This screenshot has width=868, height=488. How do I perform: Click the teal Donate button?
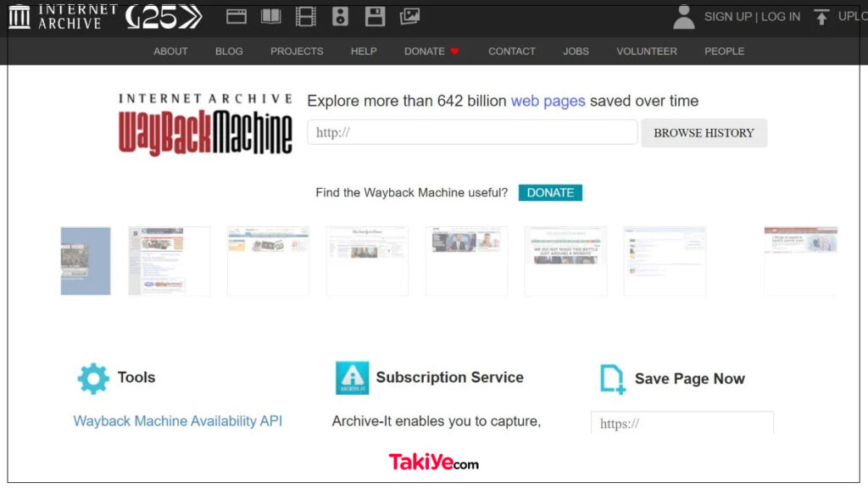click(550, 192)
